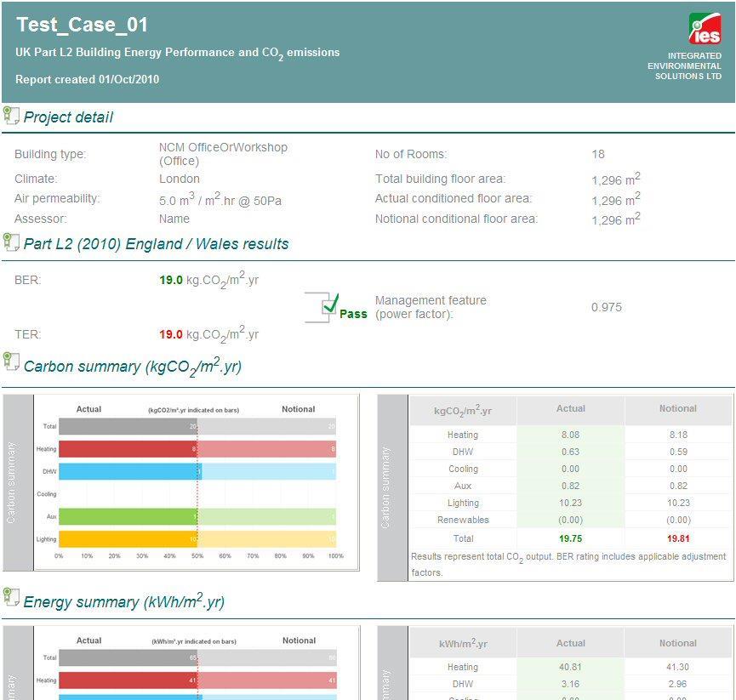
Task: Click the Energy summary heading icon
Action: (x=12, y=597)
